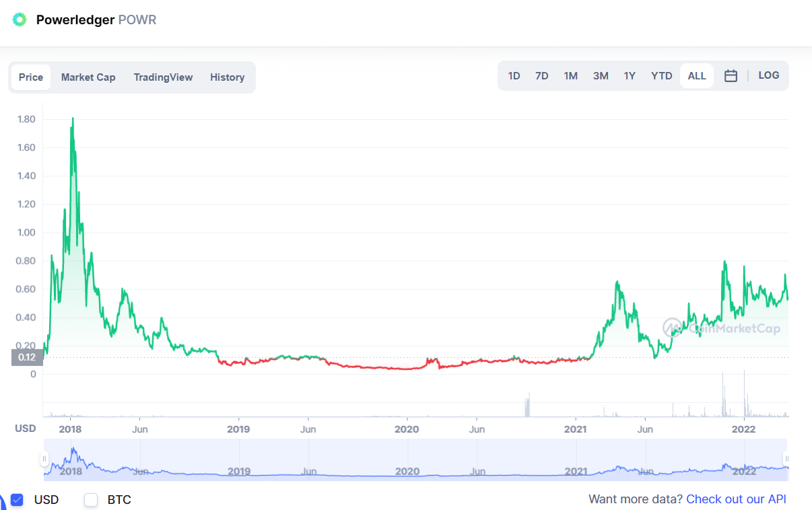
Task: Click the '1.80' price axis label
Action: (26, 120)
